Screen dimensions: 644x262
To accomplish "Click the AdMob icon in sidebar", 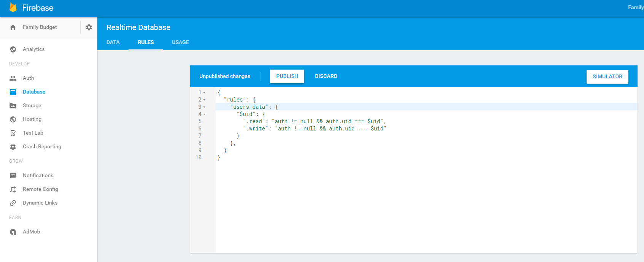I will click(x=13, y=232).
